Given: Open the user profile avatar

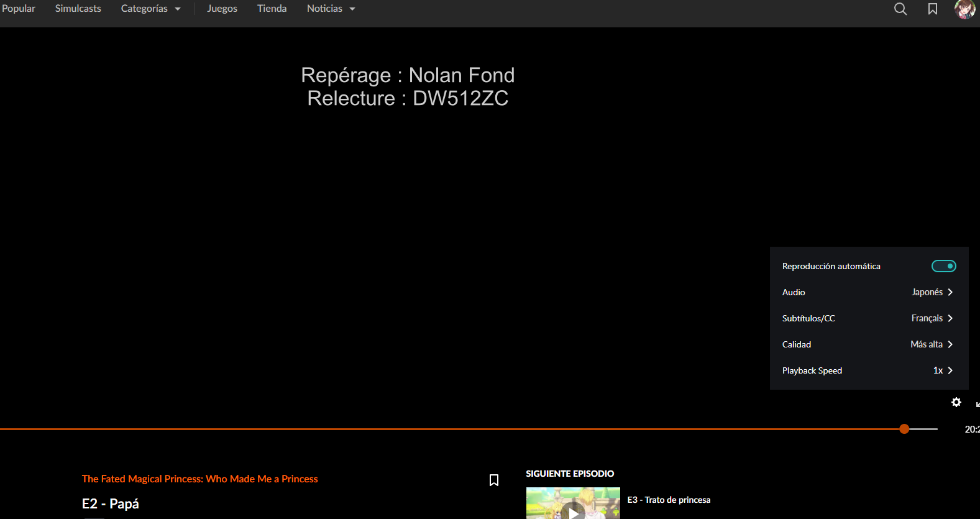Looking at the screenshot, I should click(x=964, y=9).
